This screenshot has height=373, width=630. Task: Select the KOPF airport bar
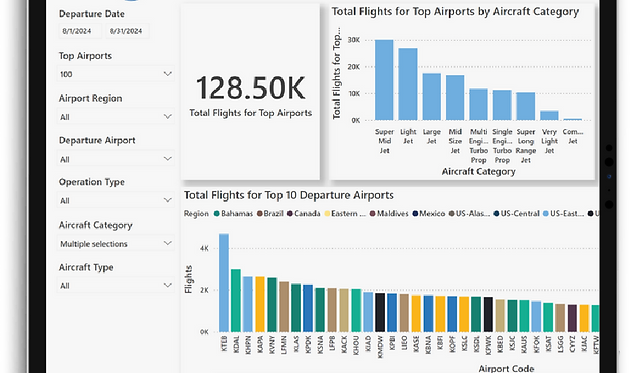(452, 314)
